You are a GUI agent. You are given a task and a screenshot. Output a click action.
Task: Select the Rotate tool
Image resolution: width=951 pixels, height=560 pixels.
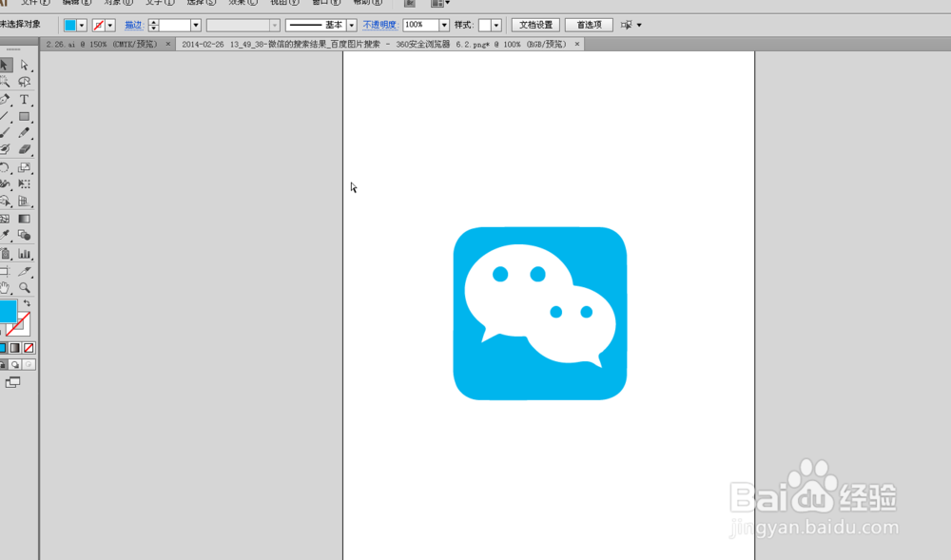coord(6,167)
